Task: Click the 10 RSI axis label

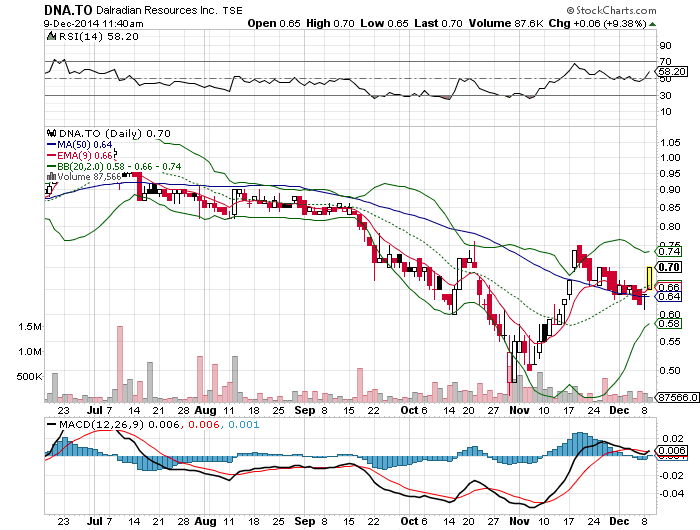Action: point(665,112)
